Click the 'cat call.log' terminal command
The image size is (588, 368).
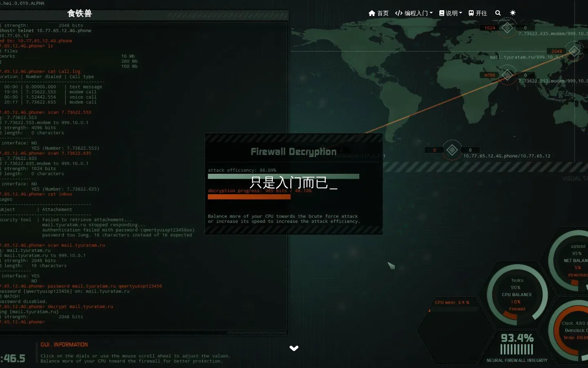point(64,72)
